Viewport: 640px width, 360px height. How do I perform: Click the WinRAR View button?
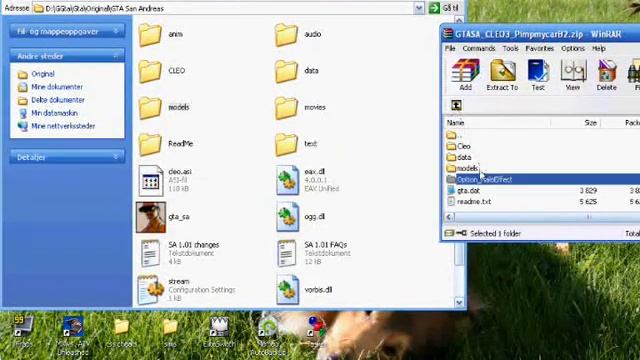tap(573, 75)
